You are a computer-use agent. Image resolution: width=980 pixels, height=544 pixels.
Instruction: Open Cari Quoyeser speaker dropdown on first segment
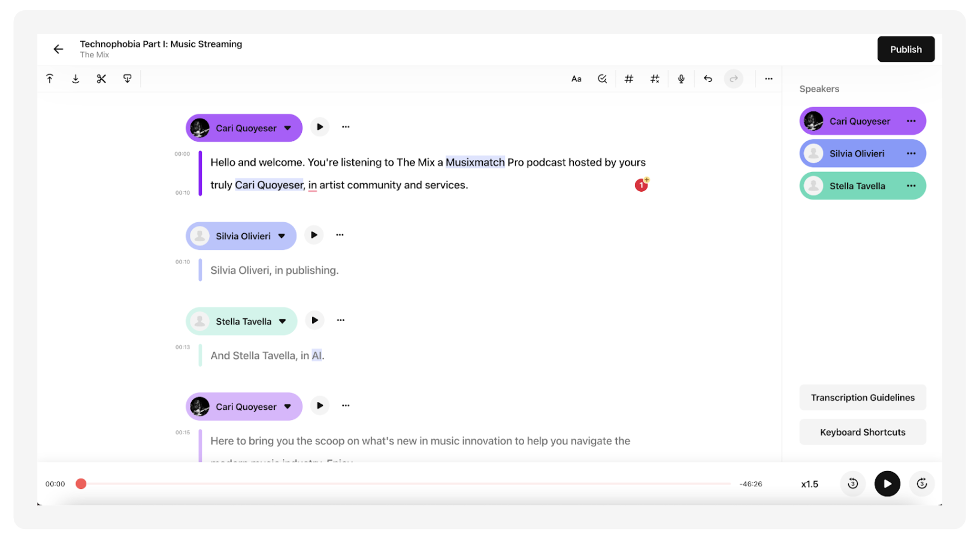pyautogui.click(x=288, y=128)
